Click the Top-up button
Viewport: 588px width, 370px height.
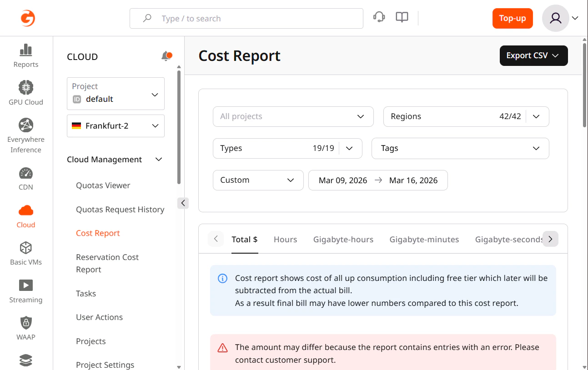[513, 18]
